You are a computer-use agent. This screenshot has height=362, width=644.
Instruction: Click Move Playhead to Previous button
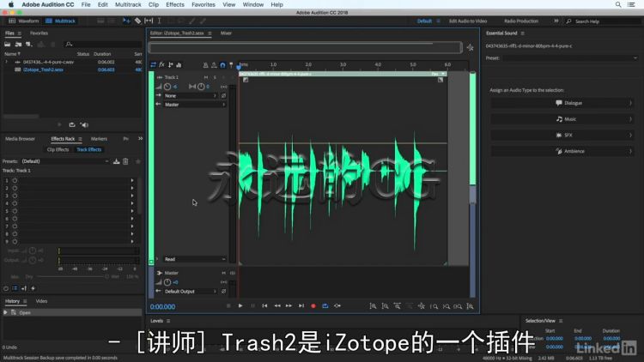click(264, 305)
